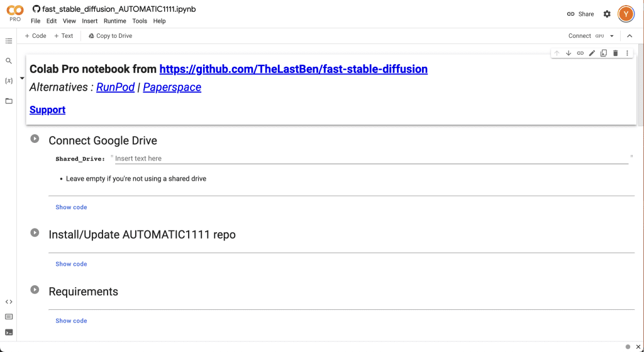Run the Requirements cell
Image resolution: width=644 pixels, height=352 pixels.
point(35,290)
